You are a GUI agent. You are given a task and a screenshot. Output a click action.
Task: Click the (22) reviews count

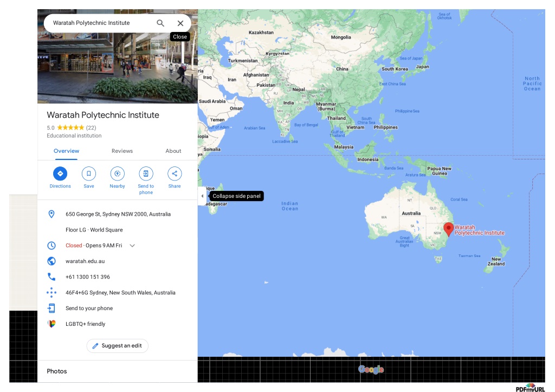coord(91,127)
